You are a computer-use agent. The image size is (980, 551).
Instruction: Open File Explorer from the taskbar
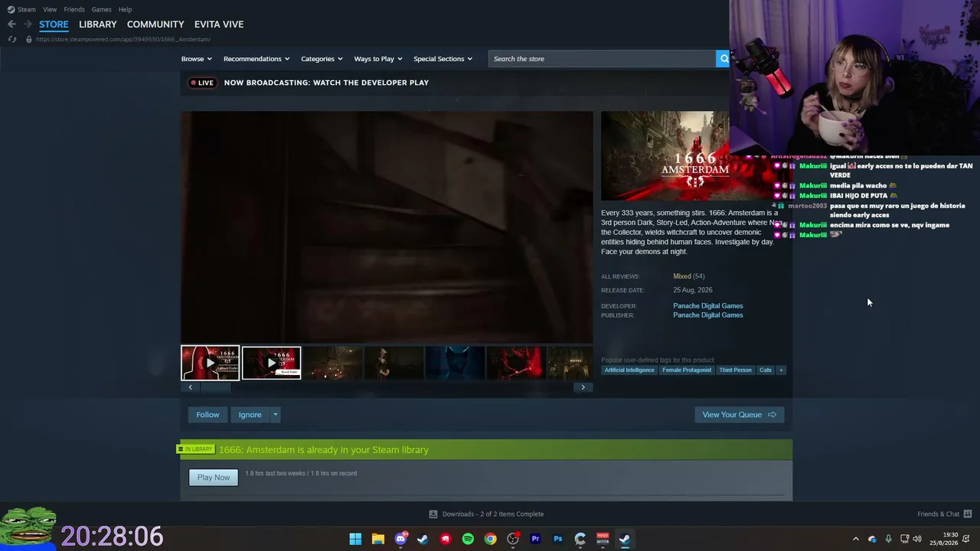378,539
